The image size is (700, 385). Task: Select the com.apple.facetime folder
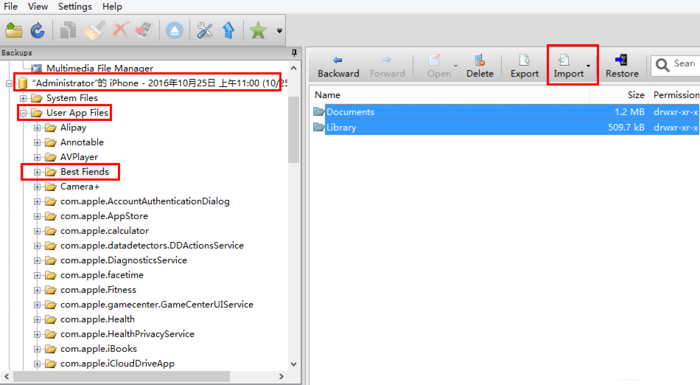point(102,275)
